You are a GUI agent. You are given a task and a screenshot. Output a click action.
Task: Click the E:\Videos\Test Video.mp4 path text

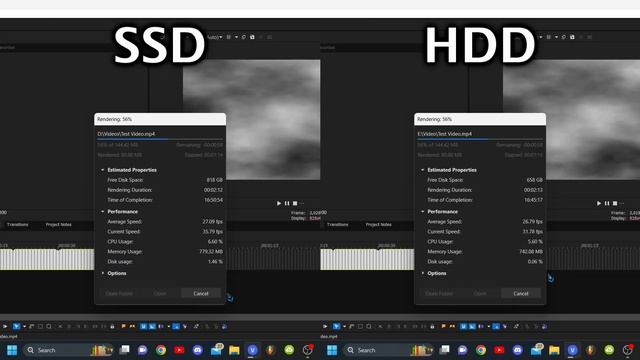[x=444, y=133]
